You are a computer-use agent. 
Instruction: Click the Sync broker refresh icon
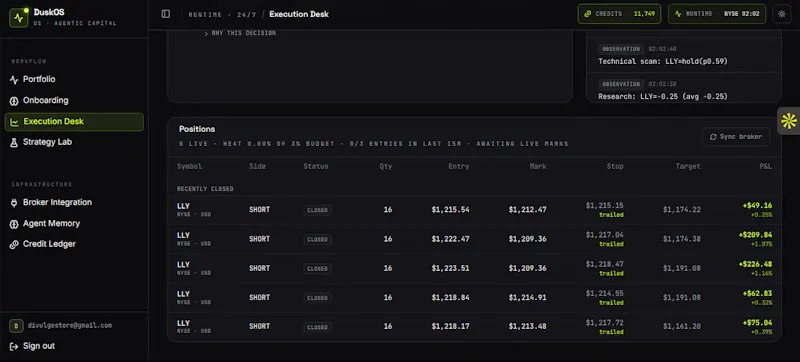713,137
